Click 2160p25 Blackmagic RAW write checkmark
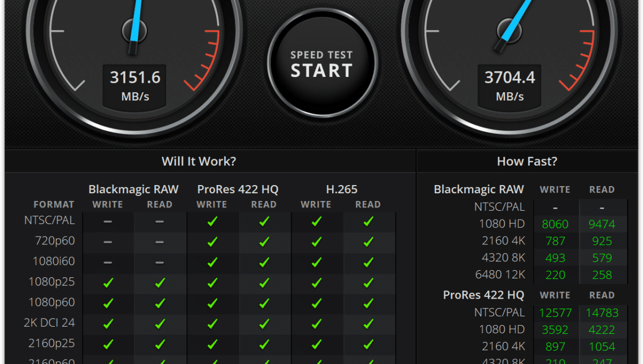Screen dimensions: 643x364 [x=108, y=344]
